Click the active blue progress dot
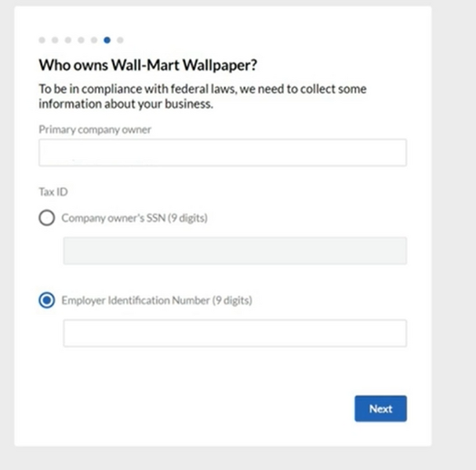The width and height of the screenshot is (476, 470). 107,40
